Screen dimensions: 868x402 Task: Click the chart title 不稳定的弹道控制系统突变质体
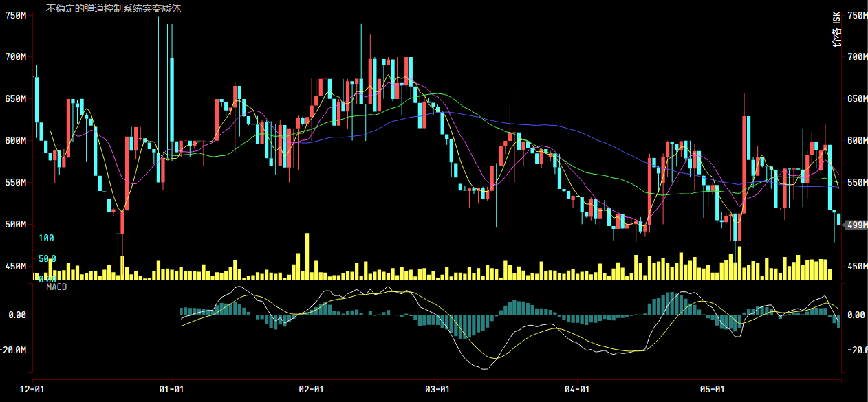coord(113,9)
